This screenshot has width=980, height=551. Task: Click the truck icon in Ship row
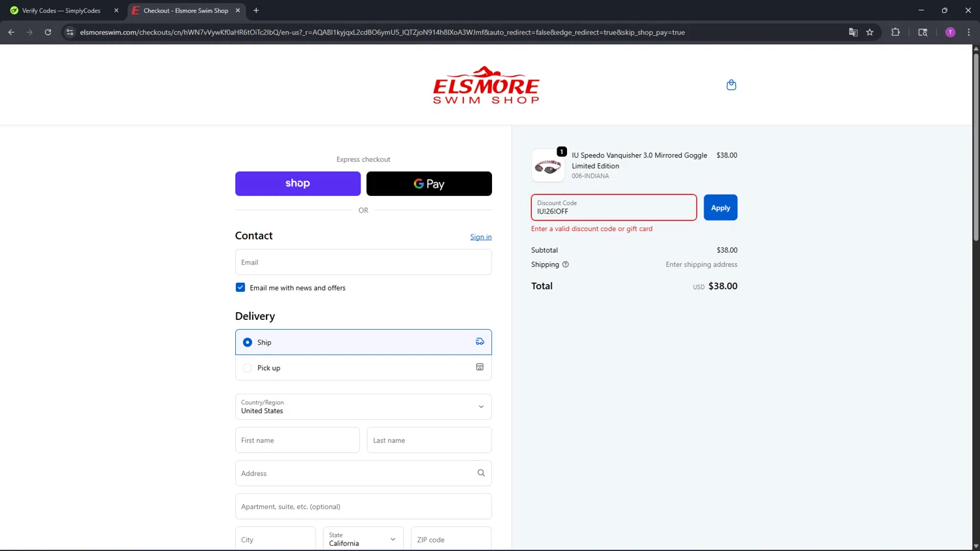480,341
